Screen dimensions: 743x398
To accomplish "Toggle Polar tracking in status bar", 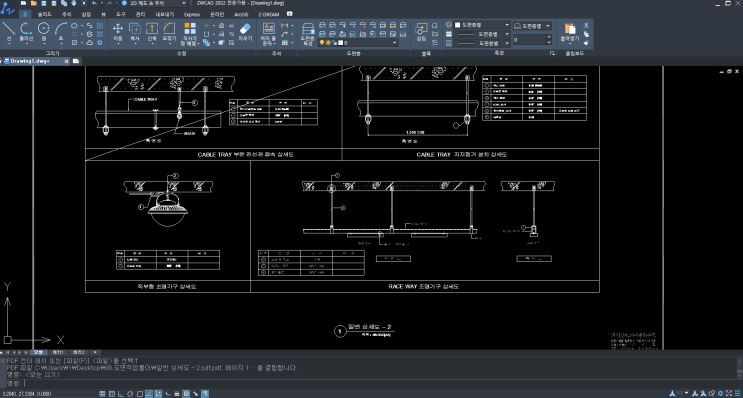I will [x=130, y=394].
